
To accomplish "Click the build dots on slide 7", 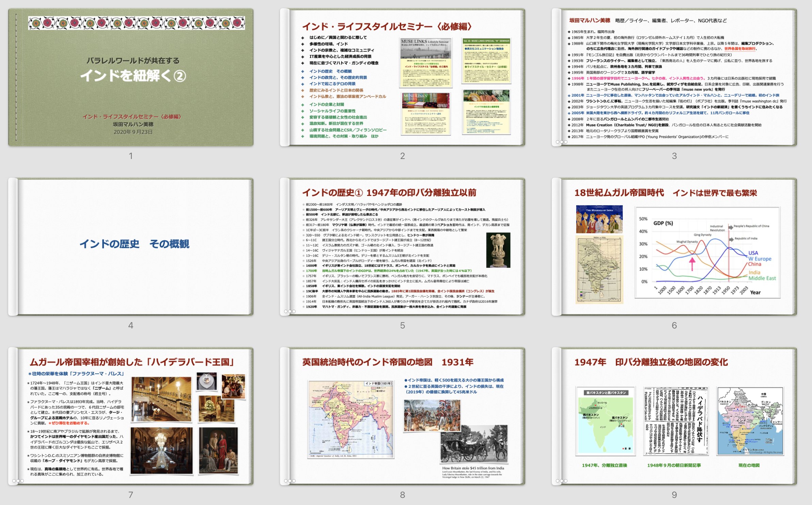I will 18,480.
